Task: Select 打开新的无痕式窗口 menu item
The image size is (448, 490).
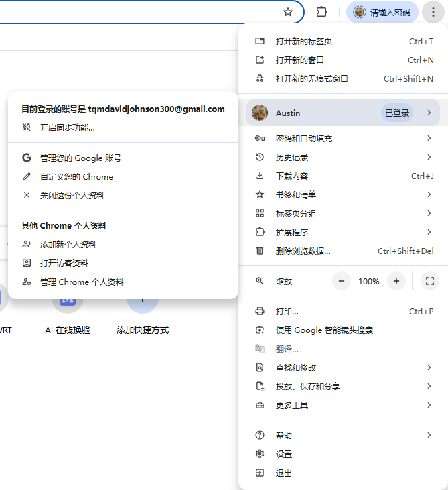Action: [344, 78]
